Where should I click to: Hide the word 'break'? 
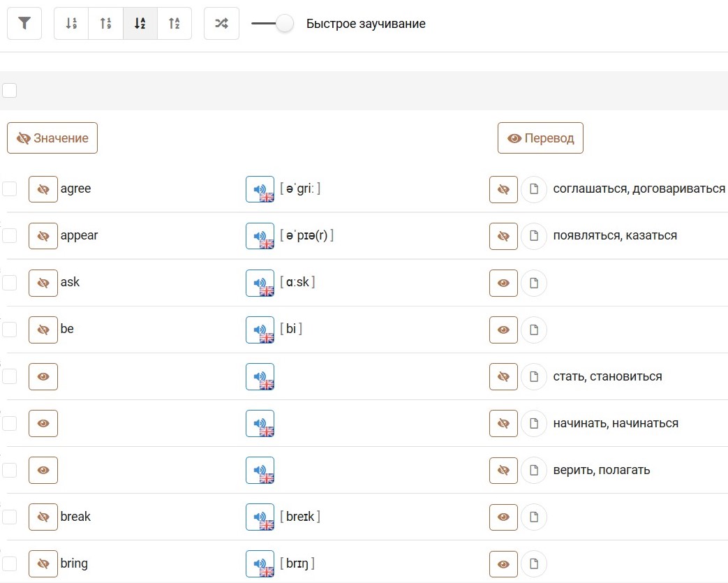coord(43,517)
